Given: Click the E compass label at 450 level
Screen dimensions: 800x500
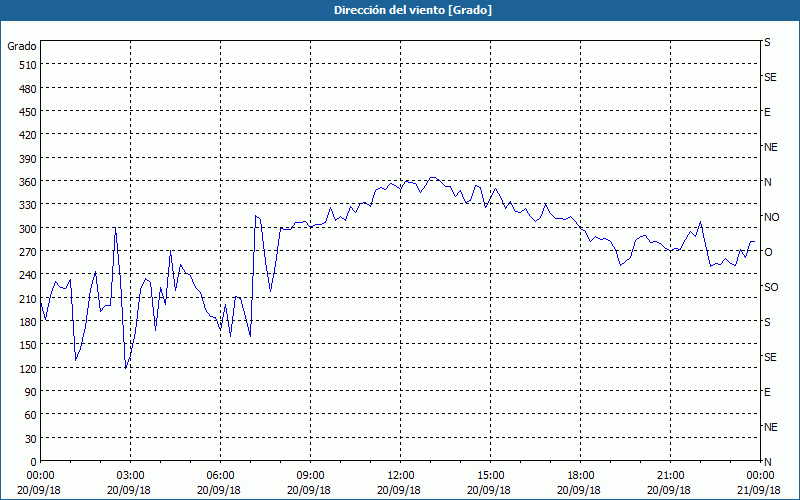Looking at the screenshot, I should [x=767, y=112].
